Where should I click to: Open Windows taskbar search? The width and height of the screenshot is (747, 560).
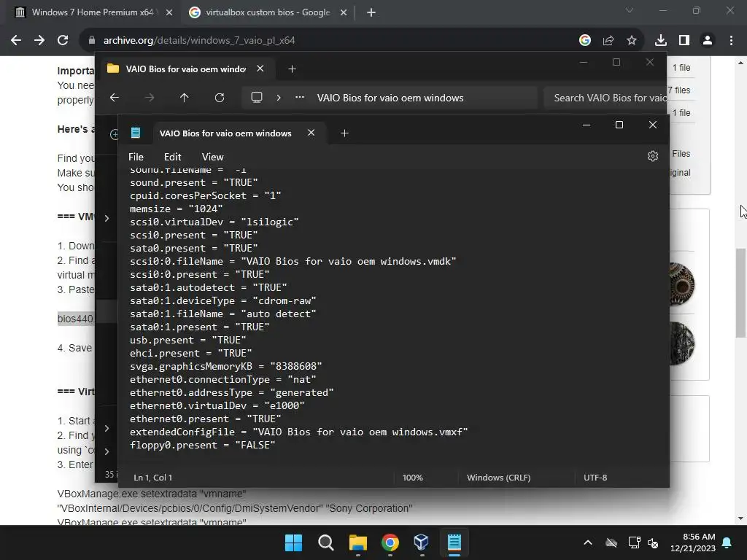pos(326,542)
